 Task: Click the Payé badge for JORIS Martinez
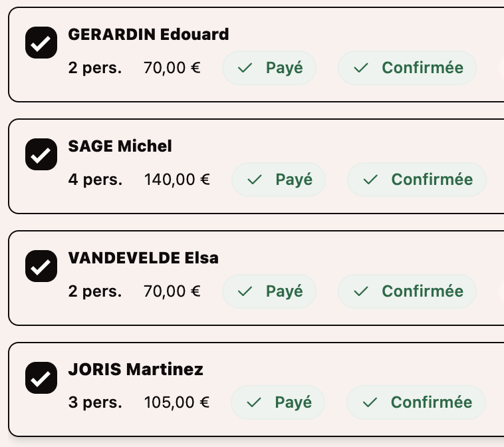click(278, 403)
